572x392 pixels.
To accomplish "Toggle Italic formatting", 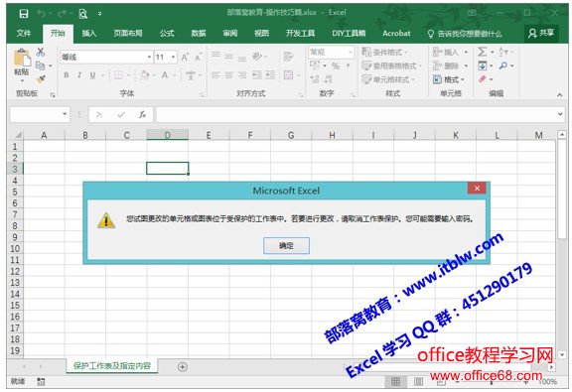I will click(79, 75).
